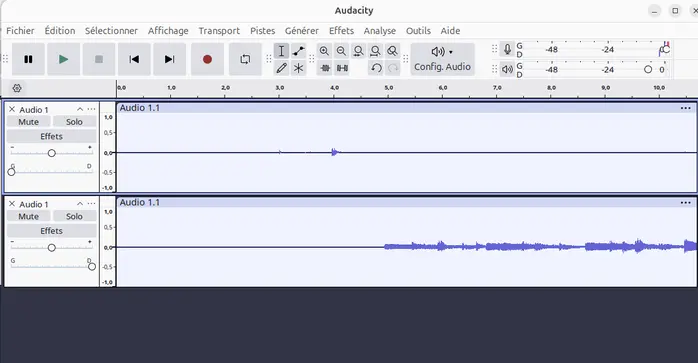
Task: Toggle the Loop playback button
Action: [x=245, y=59]
